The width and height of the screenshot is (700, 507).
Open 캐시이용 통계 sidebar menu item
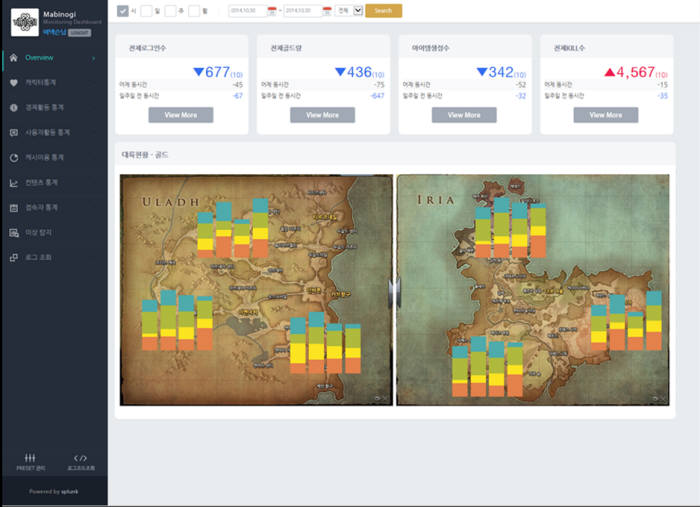pyautogui.click(x=44, y=158)
